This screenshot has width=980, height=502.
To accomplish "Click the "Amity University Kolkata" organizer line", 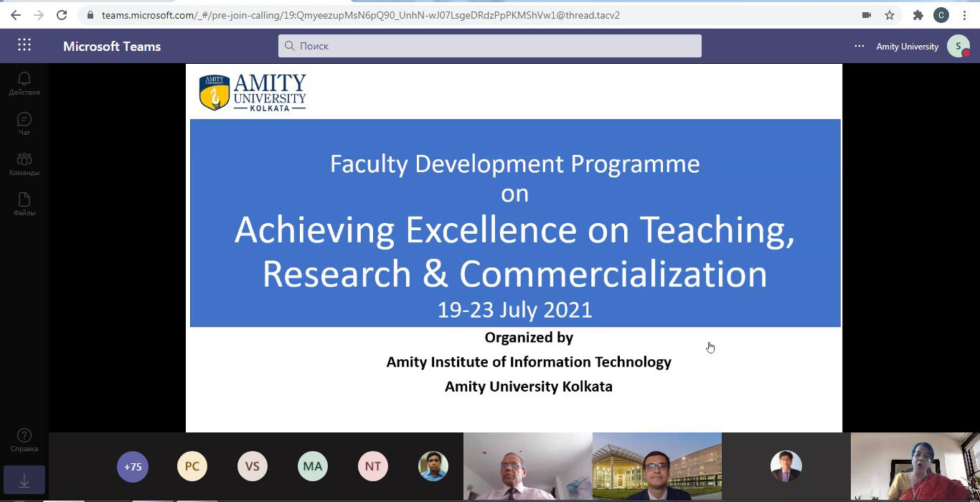I will pos(529,387).
